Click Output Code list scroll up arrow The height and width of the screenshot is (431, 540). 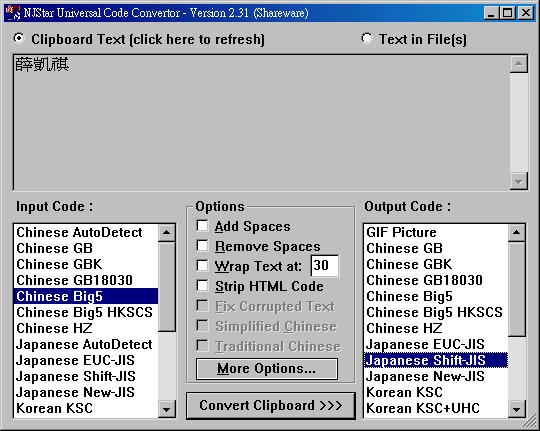(x=517, y=233)
